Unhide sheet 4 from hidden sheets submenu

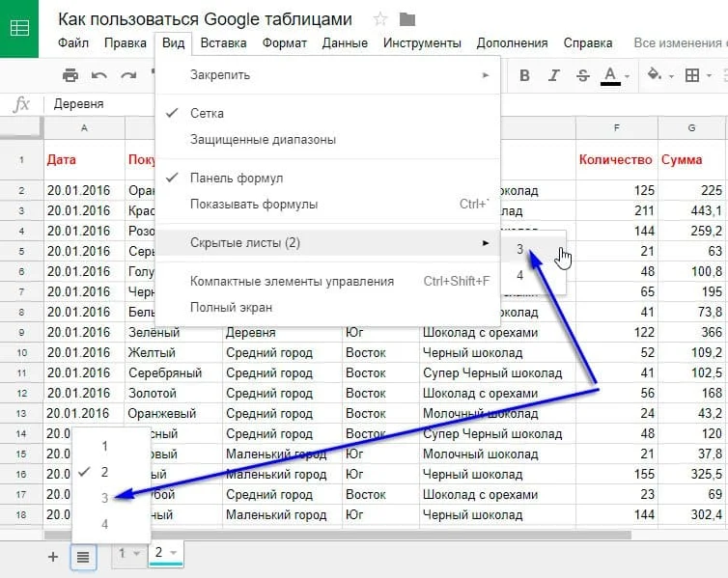[x=533, y=275]
